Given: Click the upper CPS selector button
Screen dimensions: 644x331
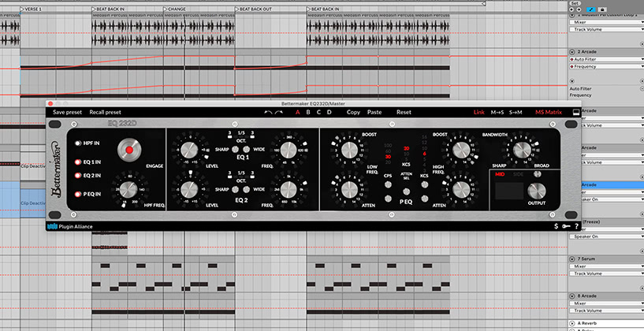Looking at the screenshot, I should pos(388,184).
